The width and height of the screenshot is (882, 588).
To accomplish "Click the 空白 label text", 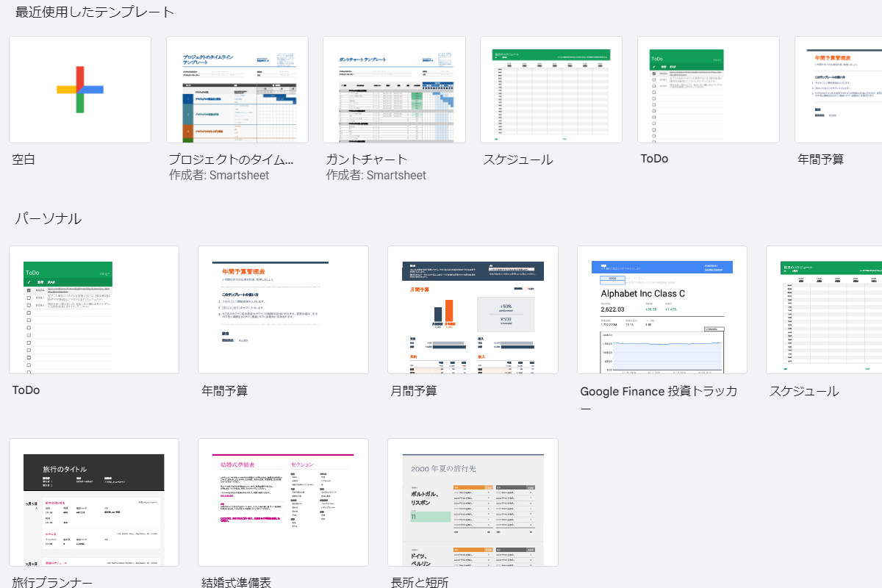I will pos(24,159).
